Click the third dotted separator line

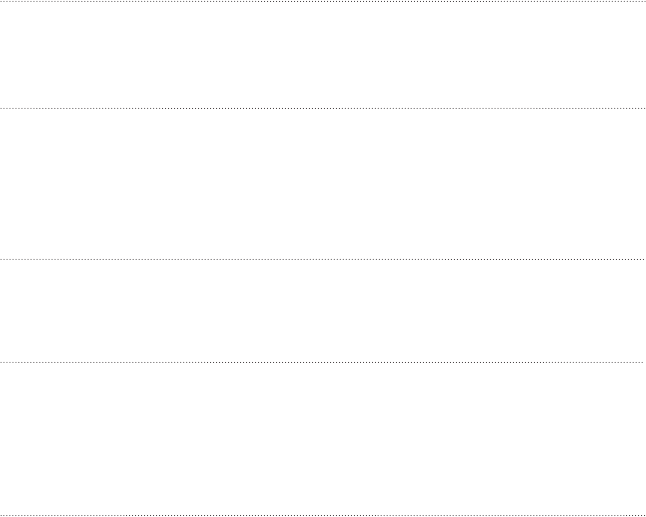pyautogui.click(x=323, y=260)
